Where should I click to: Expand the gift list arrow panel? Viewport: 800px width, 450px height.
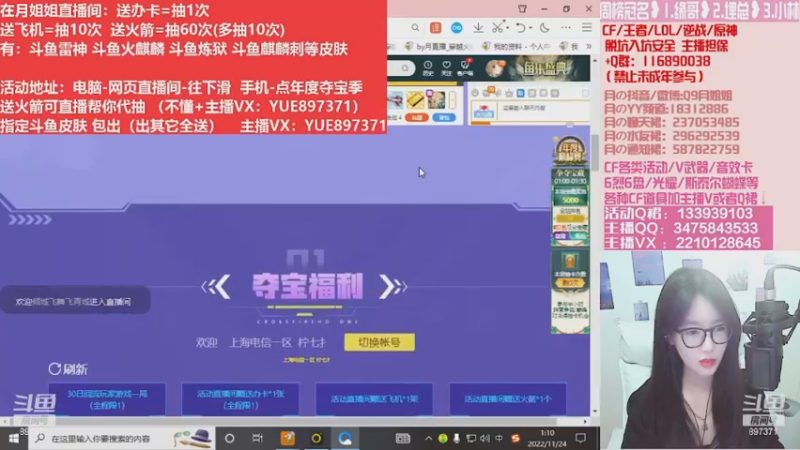452,99
